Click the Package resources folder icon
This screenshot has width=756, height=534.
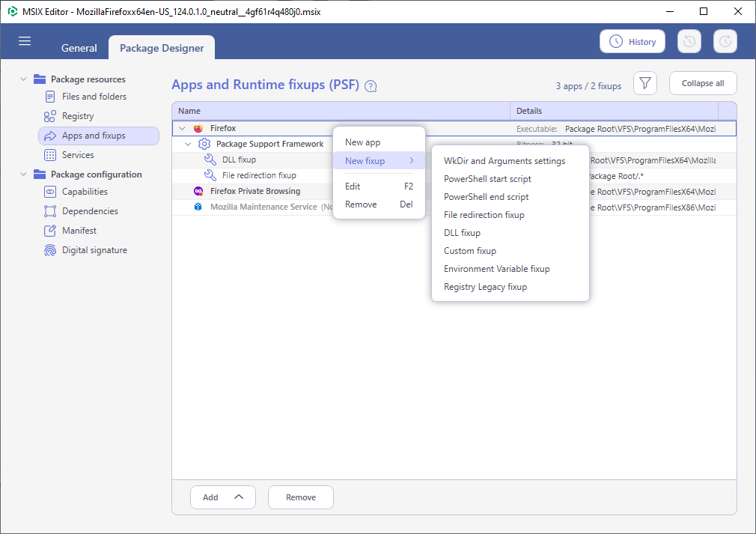(x=40, y=79)
